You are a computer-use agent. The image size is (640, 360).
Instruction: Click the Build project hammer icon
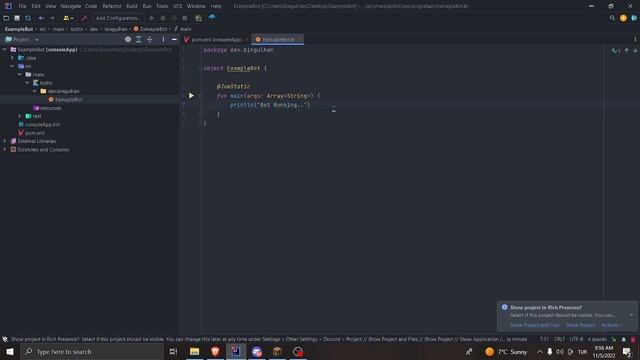click(x=84, y=18)
